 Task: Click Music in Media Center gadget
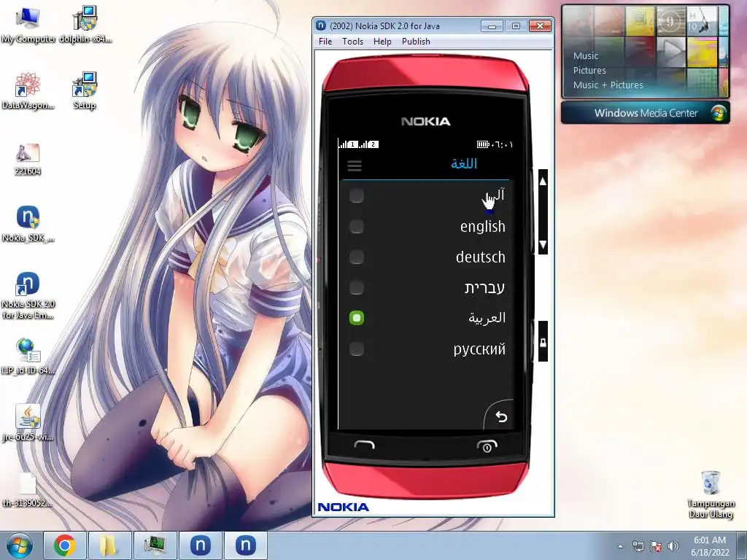586,55
